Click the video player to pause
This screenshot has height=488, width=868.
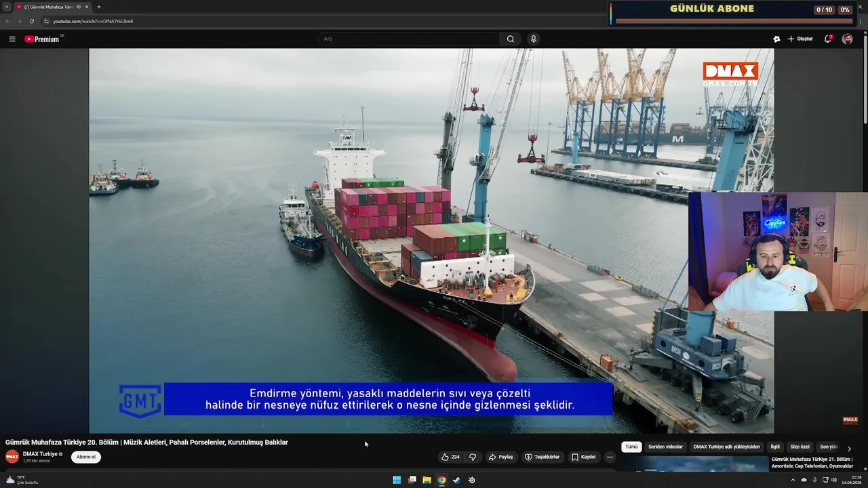click(x=431, y=241)
